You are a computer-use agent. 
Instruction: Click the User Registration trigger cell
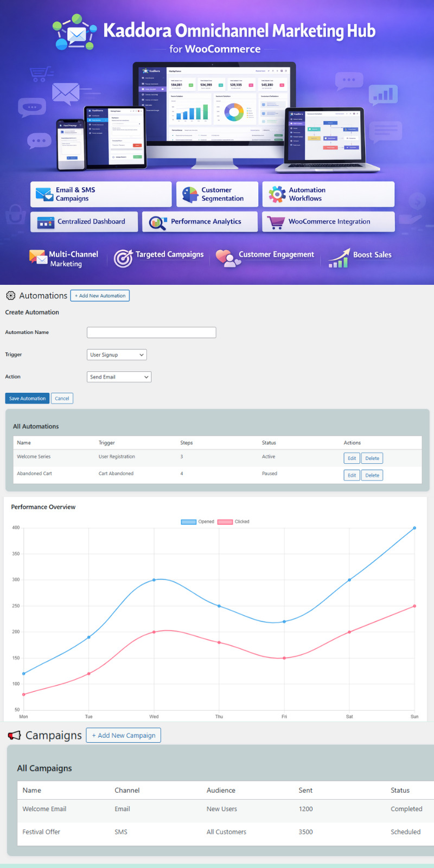(117, 457)
